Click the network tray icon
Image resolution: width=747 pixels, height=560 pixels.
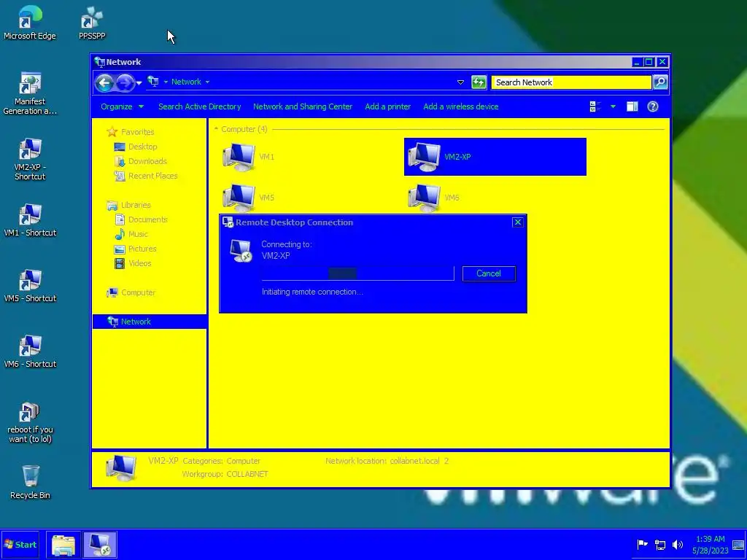tap(659, 544)
